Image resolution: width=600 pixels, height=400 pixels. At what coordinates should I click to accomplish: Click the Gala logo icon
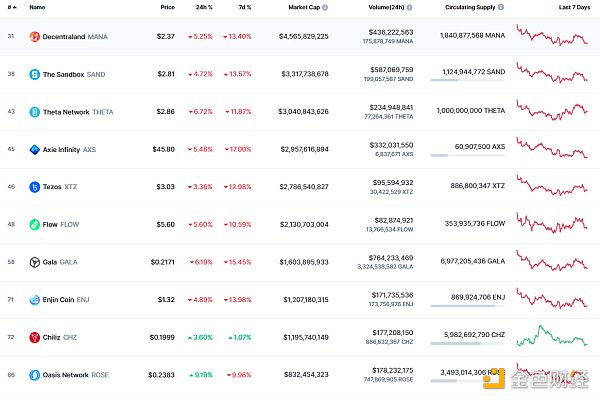tap(34, 262)
